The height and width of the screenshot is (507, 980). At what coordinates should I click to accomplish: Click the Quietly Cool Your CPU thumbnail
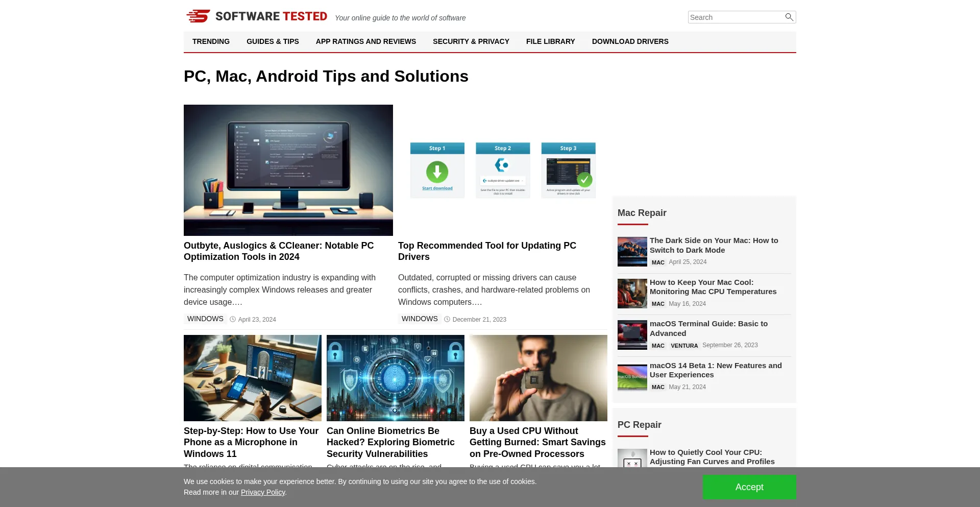[x=632, y=458]
